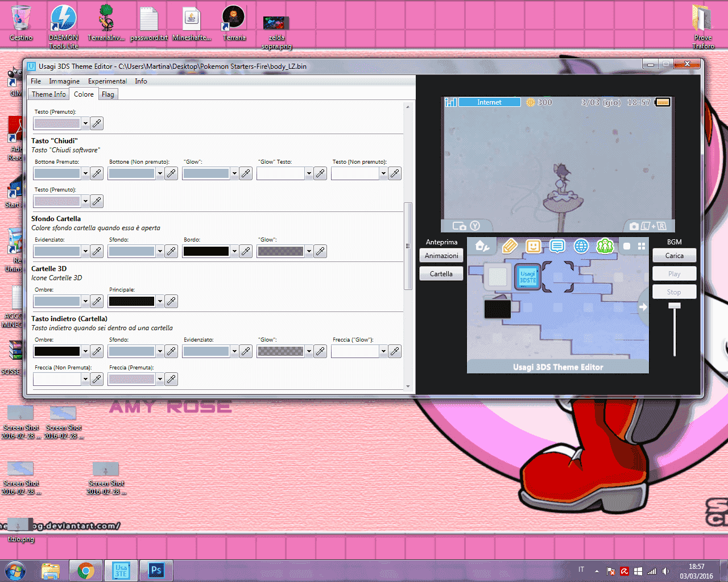
Task: Switch to Photoshop in the taskbar
Action: [156, 570]
